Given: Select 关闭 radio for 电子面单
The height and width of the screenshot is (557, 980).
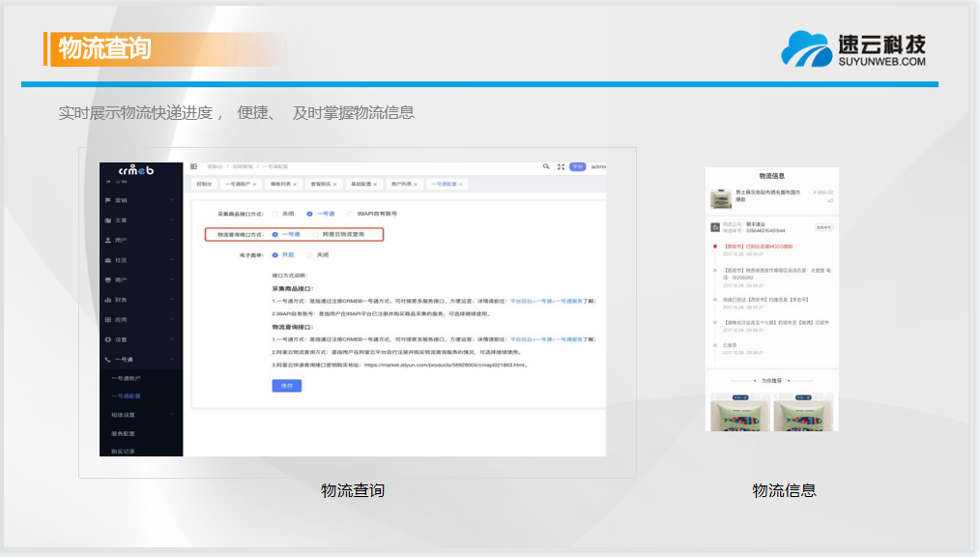Looking at the screenshot, I should click(310, 255).
